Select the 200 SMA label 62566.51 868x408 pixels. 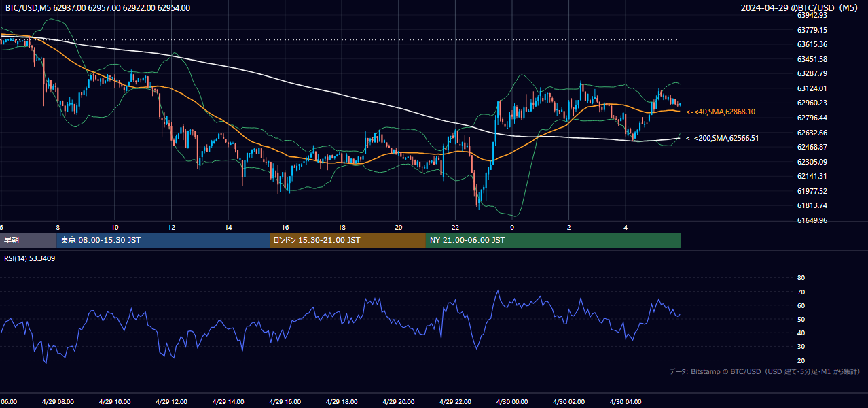pyautogui.click(x=722, y=138)
